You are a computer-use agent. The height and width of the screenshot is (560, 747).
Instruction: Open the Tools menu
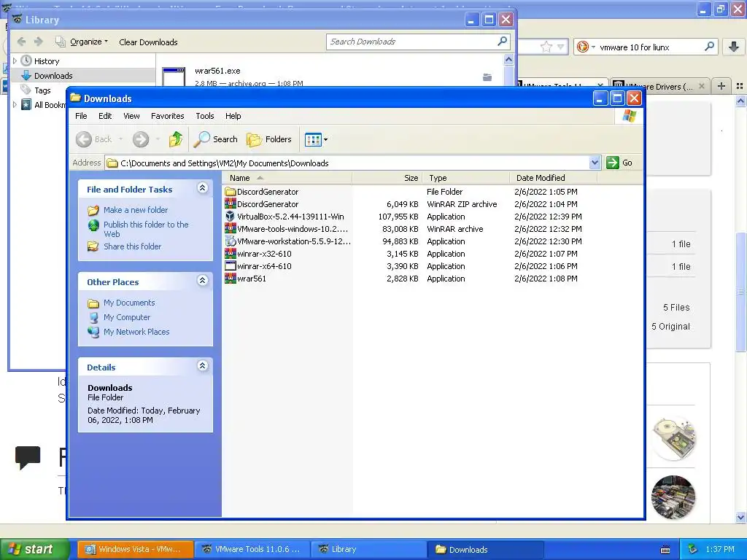tap(205, 116)
